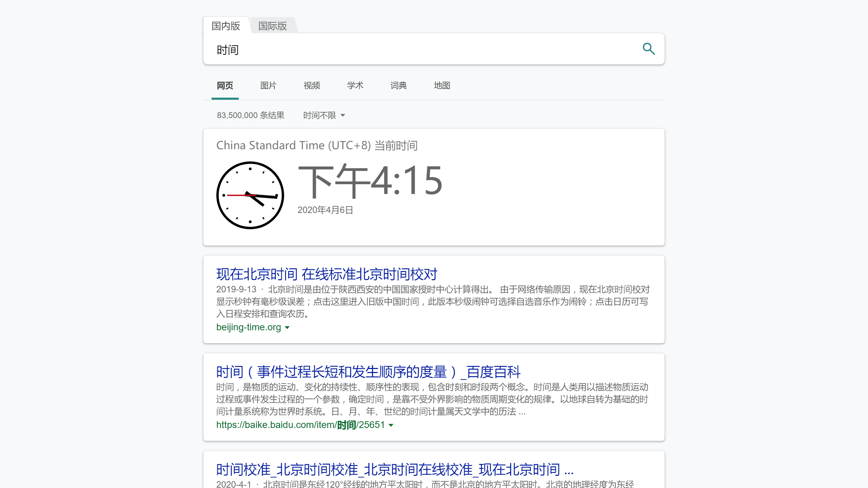Screen dimensions: 868x488
Task: Click the 2019-9-13 snippet text
Action: click(433, 301)
